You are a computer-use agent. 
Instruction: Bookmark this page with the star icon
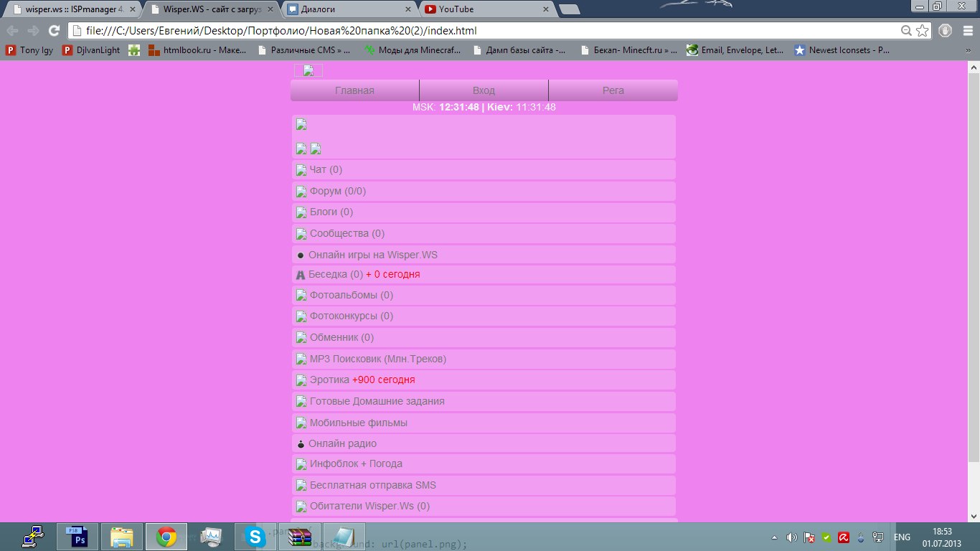pos(923,31)
